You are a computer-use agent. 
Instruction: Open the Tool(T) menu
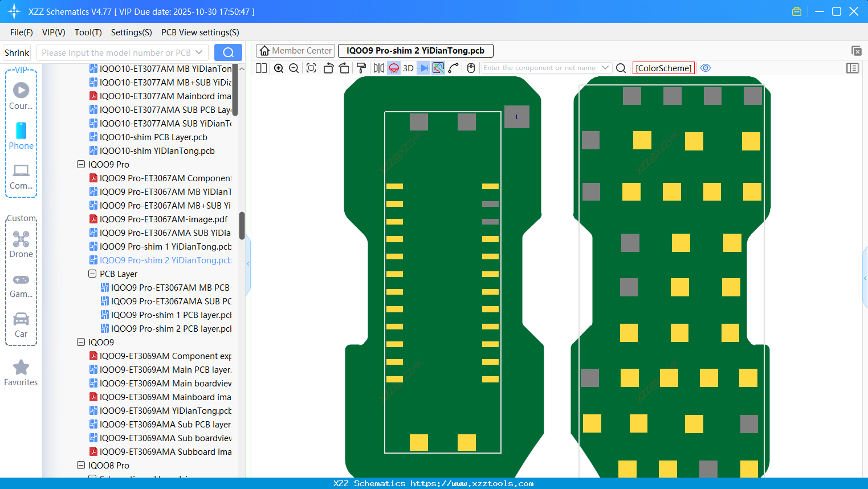click(88, 32)
